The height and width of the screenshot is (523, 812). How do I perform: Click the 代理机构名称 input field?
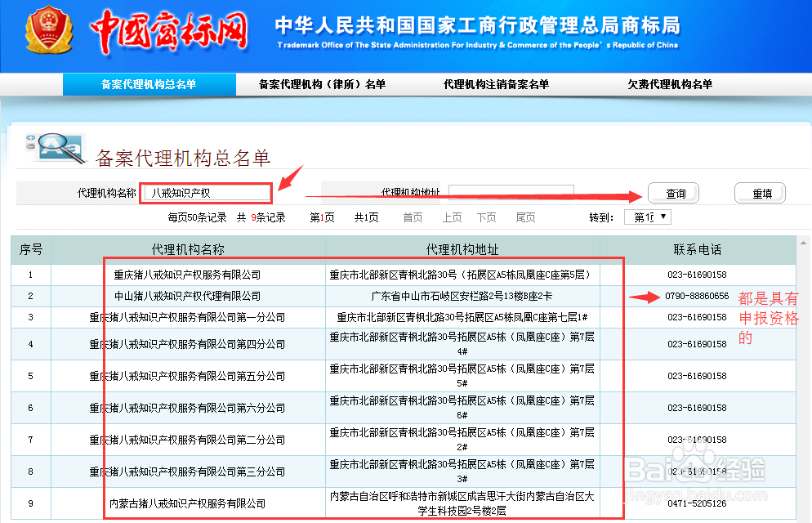(206, 193)
